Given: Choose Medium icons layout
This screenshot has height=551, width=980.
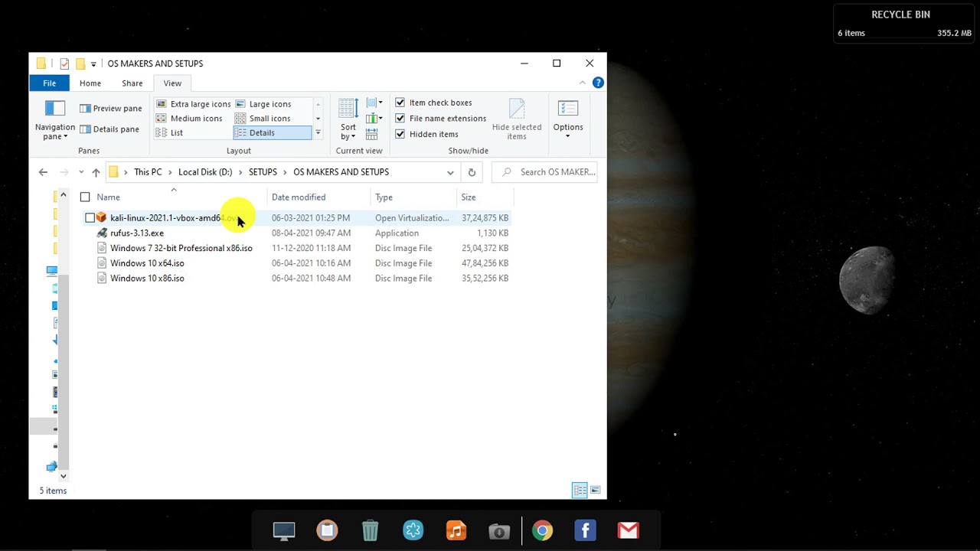Looking at the screenshot, I should [189, 119].
